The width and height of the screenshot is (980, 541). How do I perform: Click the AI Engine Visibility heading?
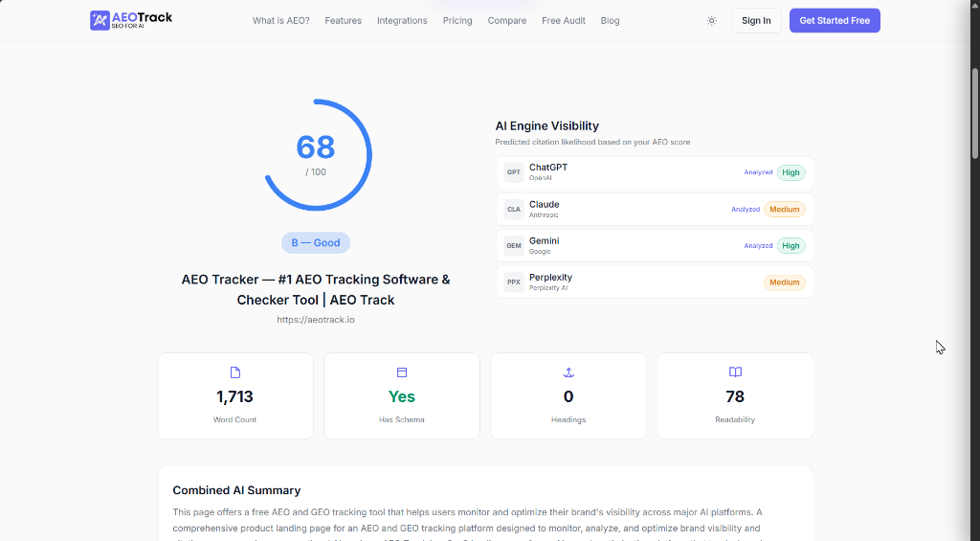546,125
